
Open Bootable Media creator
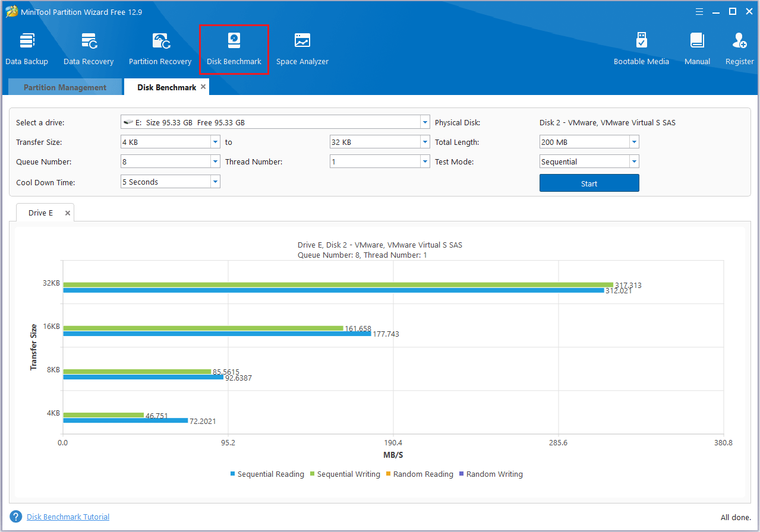pyautogui.click(x=641, y=46)
